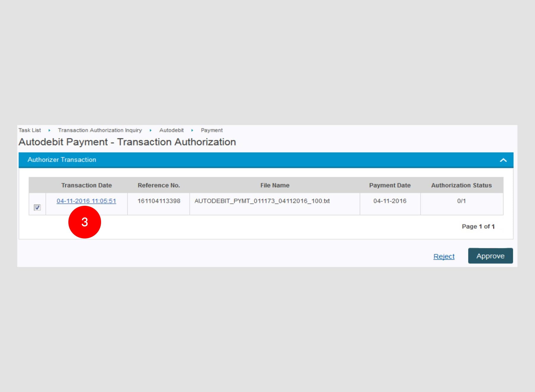
Task: Click the Reference No. column header
Action: point(159,185)
